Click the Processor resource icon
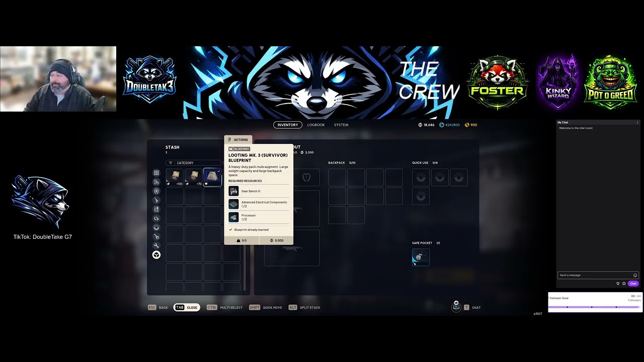 233,217
